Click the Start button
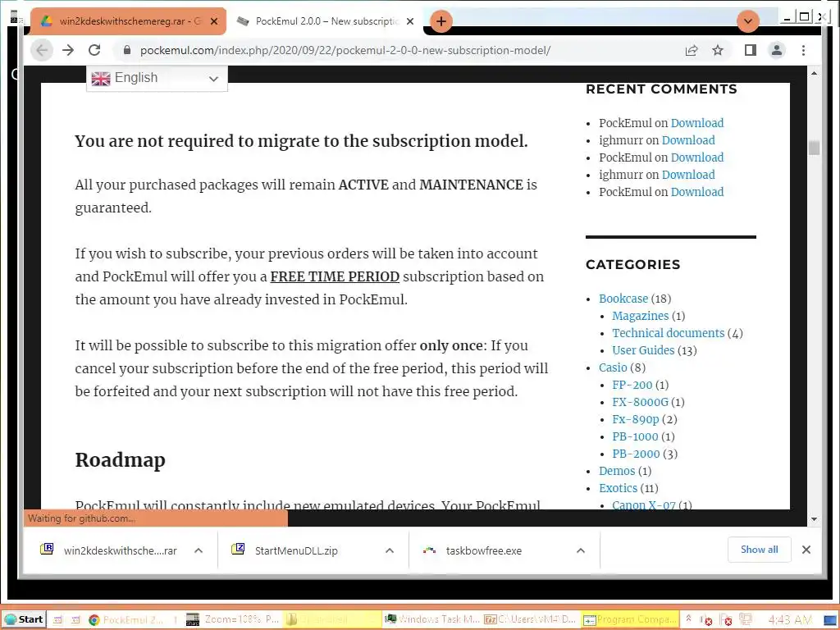 (24, 619)
